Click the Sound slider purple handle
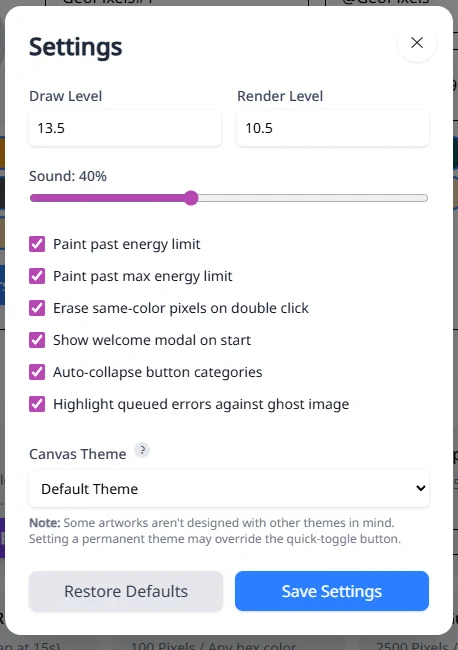 (191, 198)
